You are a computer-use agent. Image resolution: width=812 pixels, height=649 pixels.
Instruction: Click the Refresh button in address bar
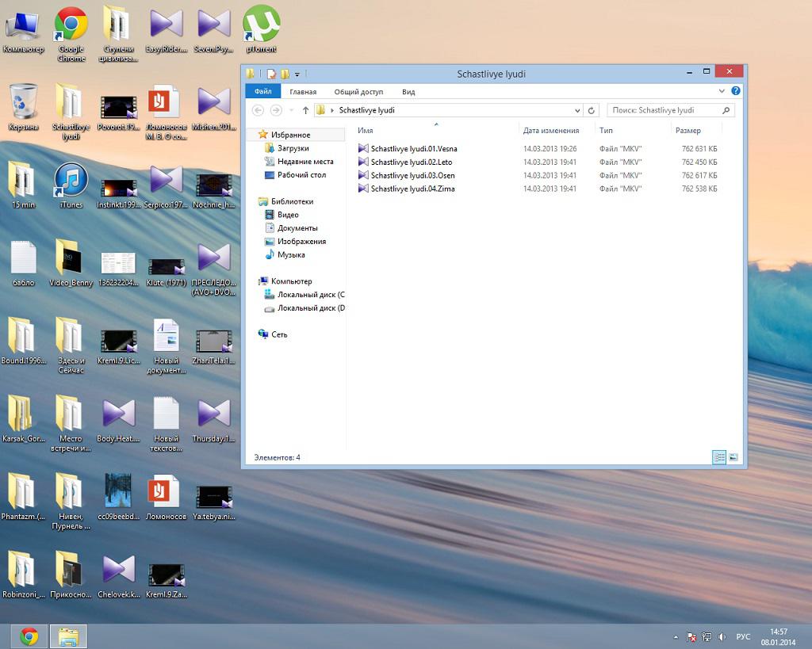point(592,110)
